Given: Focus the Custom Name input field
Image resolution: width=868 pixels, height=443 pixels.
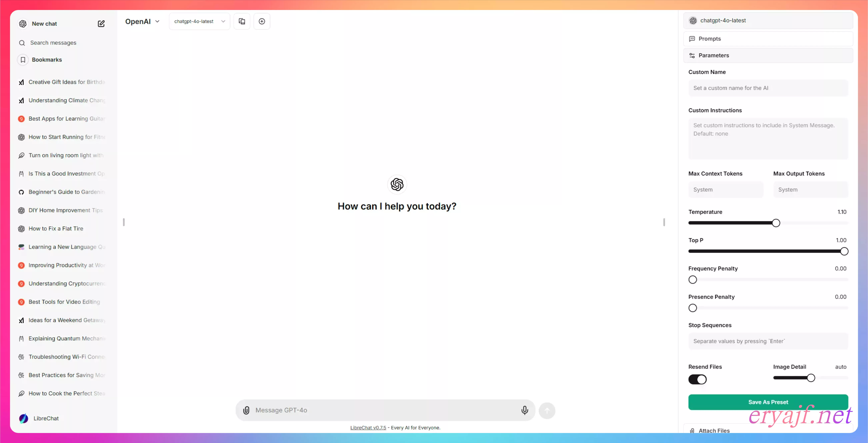Looking at the screenshot, I should point(768,88).
